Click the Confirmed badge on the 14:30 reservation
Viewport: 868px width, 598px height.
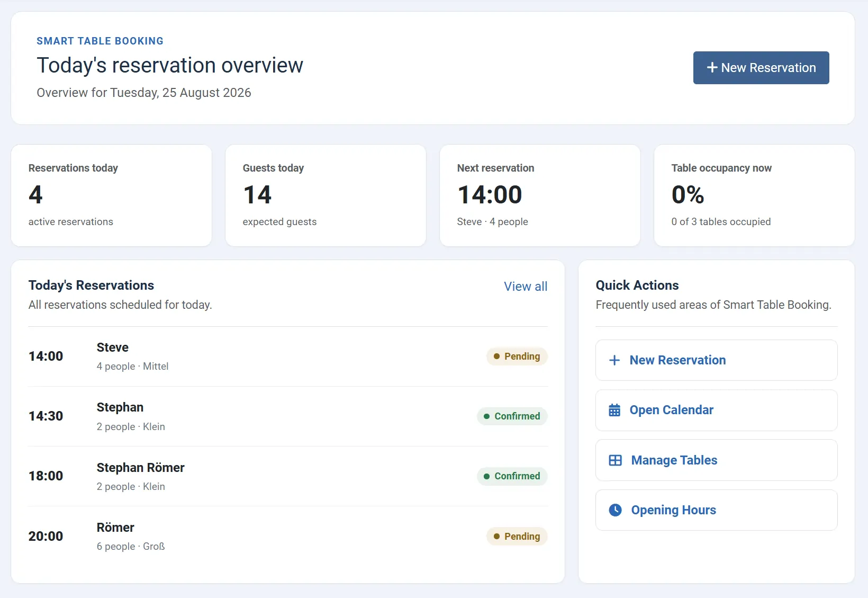512,416
